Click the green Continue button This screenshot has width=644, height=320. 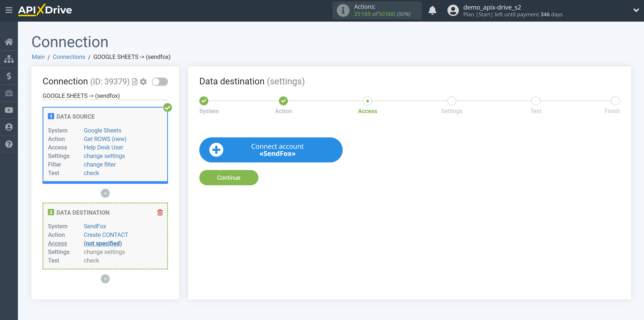pos(228,178)
